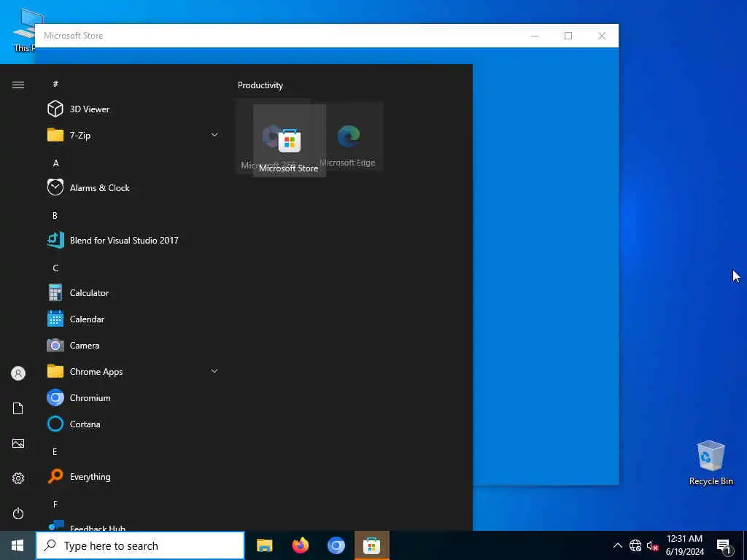747x560 pixels.
Task: Open the Calendar app
Action: (x=133, y=319)
